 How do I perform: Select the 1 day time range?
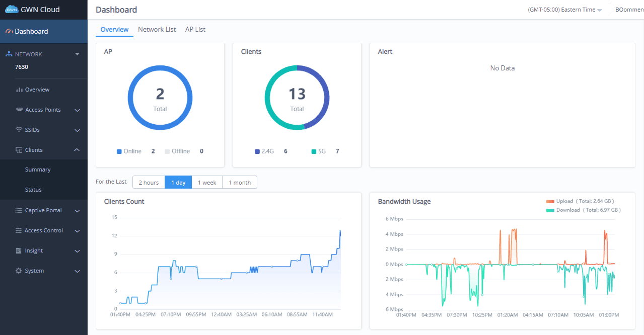point(178,182)
